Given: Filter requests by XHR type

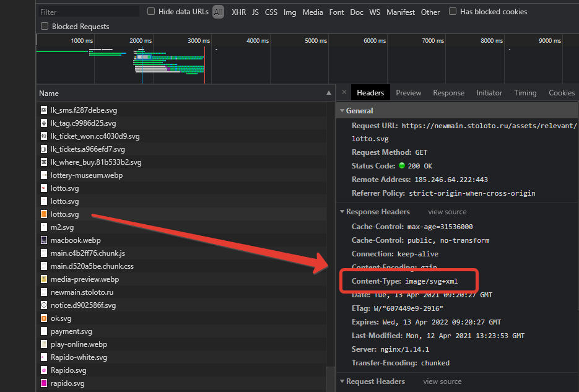Looking at the screenshot, I should pos(238,12).
